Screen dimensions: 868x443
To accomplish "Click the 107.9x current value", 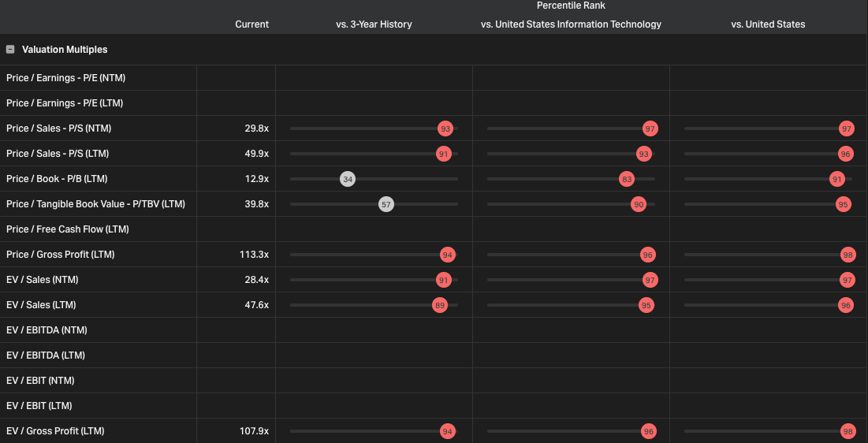I will pos(254,431).
